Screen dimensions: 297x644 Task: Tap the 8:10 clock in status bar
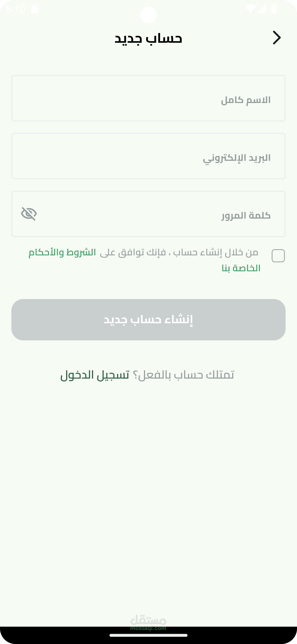click(x=15, y=9)
